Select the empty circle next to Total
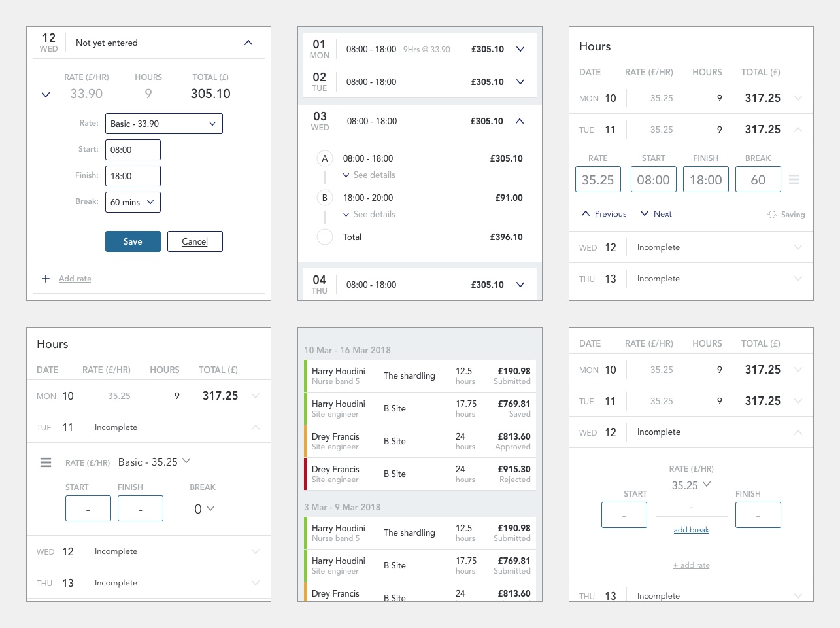Image resolution: width=840 pixels, height=628 pixels. click(x=325, y=237)
